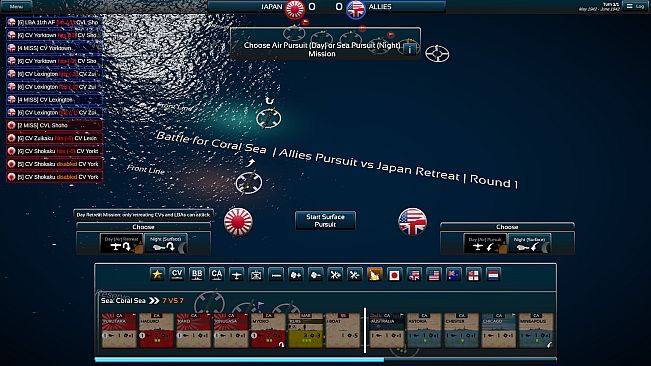
Task: Open log entry LBA 11th AF
Action: [54, 22]
